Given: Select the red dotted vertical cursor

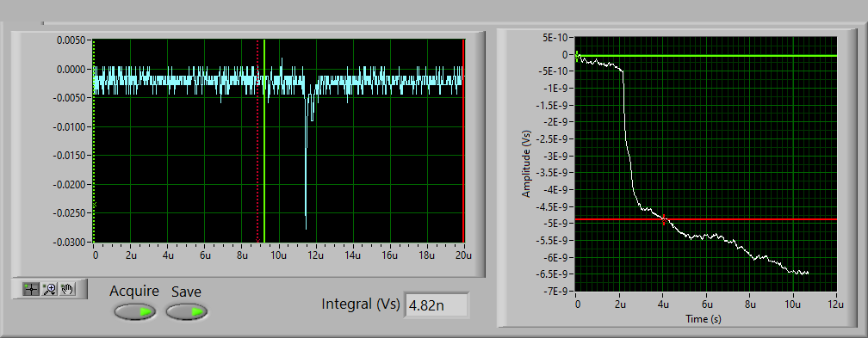Looking at the screenshot, I should tap(257, 141).
